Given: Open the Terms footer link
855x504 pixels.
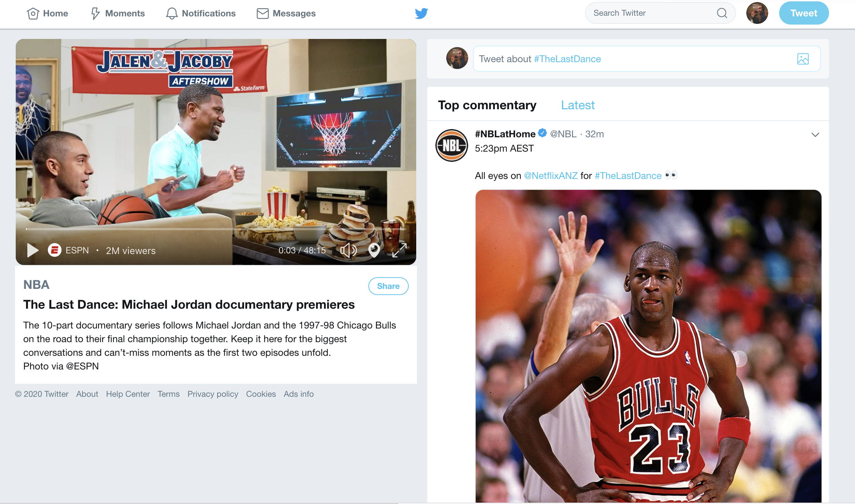Looking at the screenshot, I should point(168,394).
